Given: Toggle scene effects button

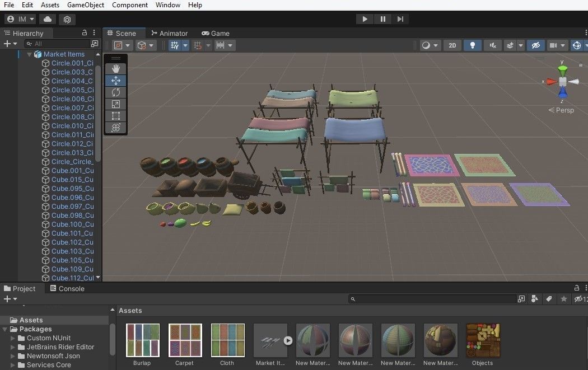Looking at the screenshot, I should coord(510,45).
